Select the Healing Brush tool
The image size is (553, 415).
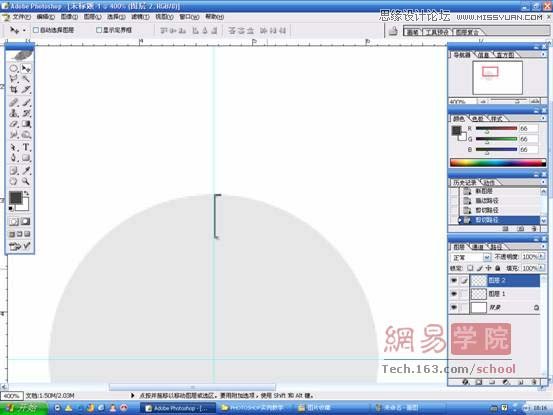[14, 103]
